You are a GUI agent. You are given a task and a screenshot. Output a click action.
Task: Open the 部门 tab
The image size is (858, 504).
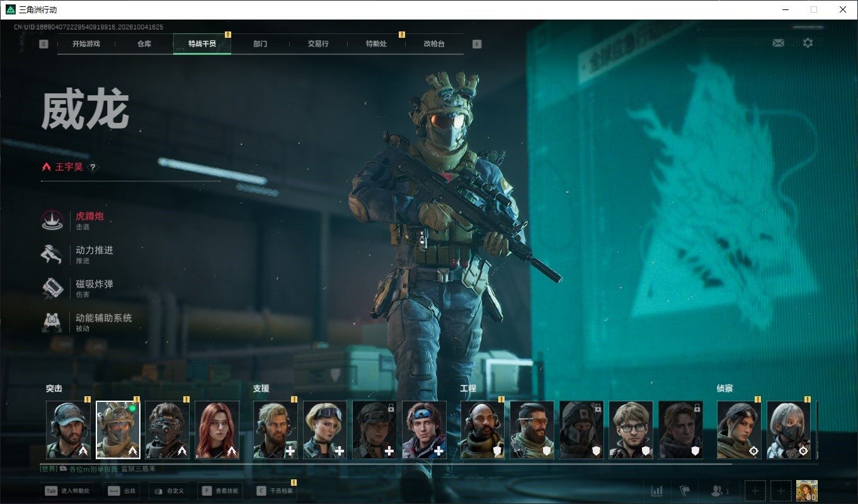point(260,44)
